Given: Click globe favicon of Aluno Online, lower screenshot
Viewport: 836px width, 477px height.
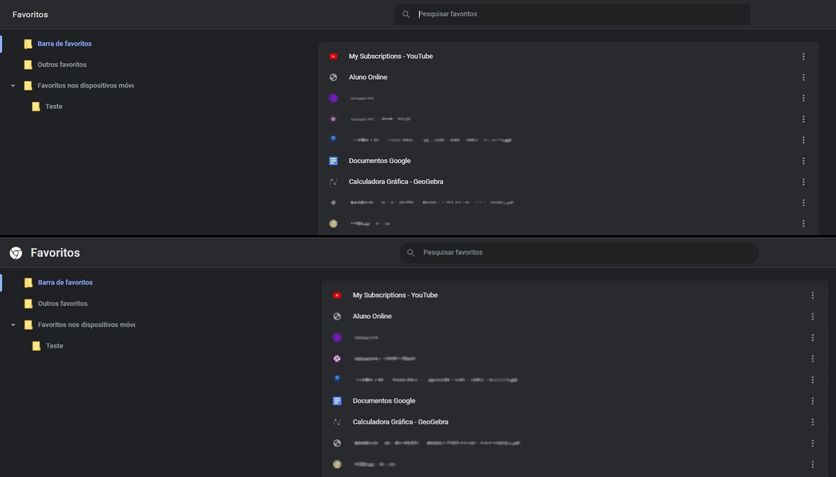Looking at the screenshot, I should pyautogui.click(x=337, y=316).
